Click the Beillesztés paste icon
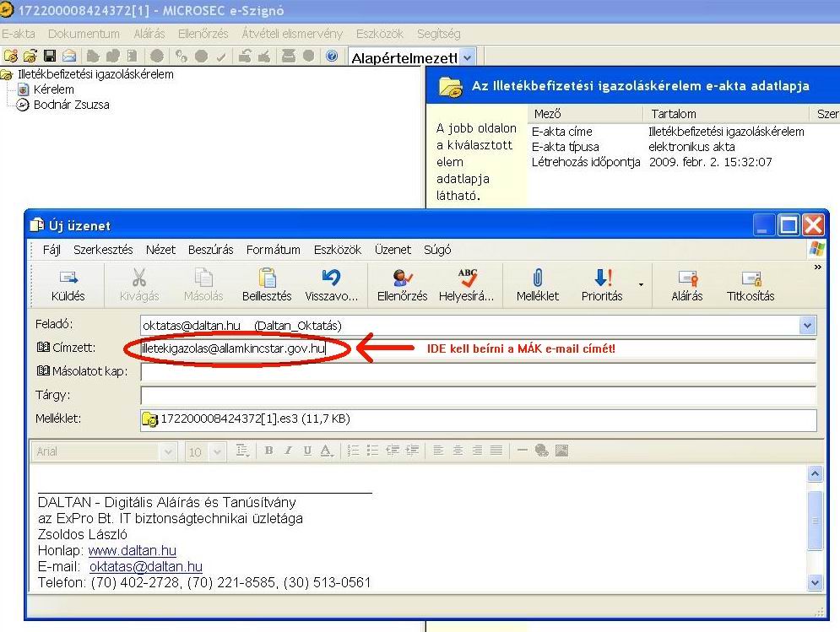This screenshot has width=840, height=632. coord(267,284)
